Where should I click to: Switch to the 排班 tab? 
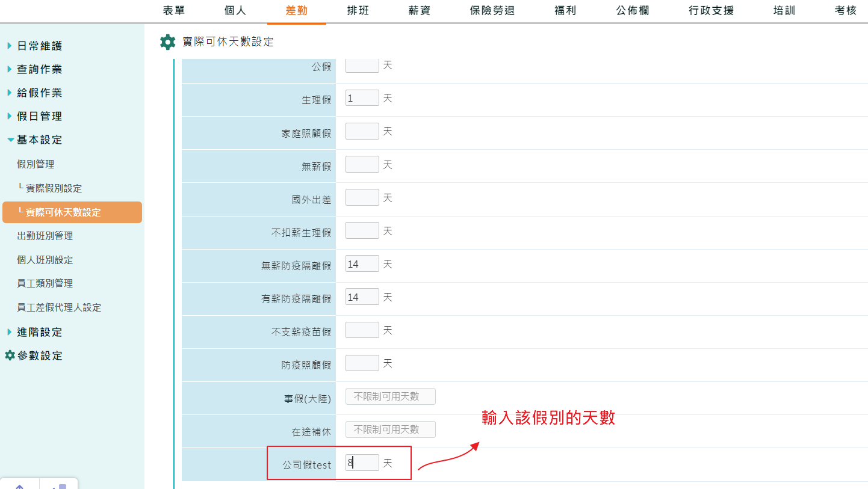pyautogui.click(x=358, y=10)
